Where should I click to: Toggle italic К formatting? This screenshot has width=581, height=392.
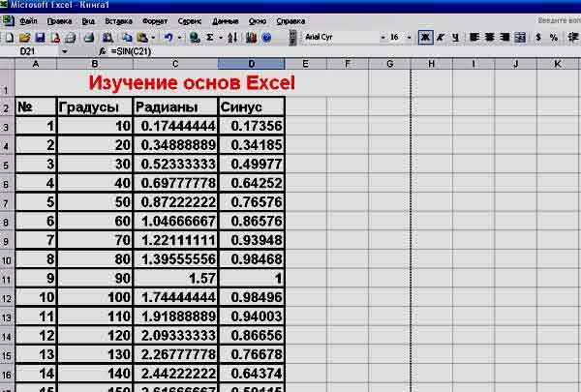(441, 38)
